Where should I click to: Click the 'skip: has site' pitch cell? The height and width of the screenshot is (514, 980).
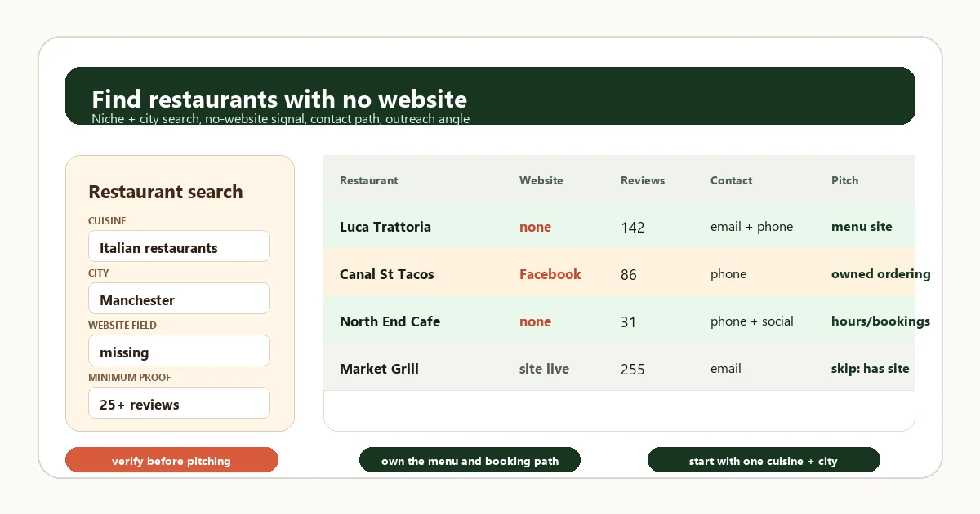pos(871,369)
